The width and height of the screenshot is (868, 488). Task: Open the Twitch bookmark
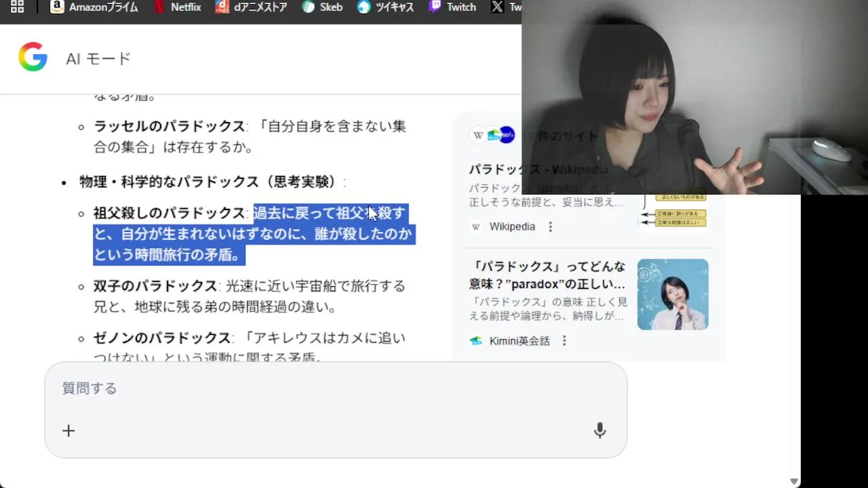(452, 7)
